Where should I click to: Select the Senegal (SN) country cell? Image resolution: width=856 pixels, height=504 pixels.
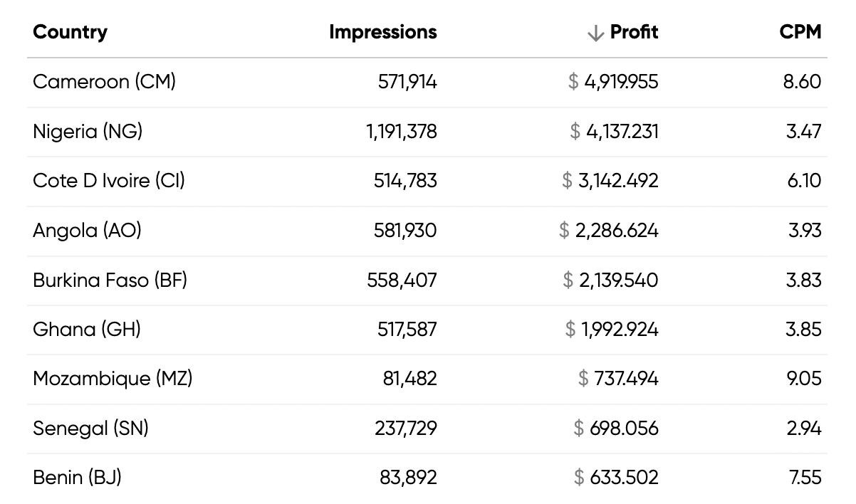coord(90,429)
